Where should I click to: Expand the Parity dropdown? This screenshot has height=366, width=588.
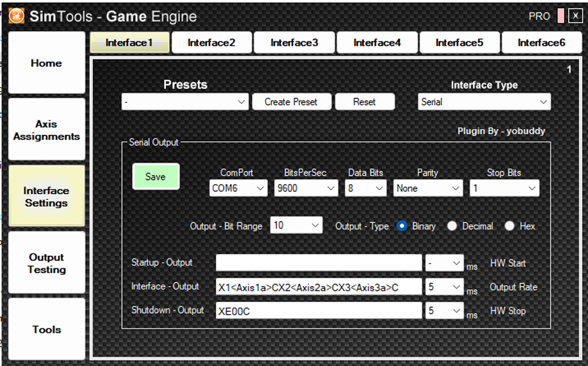pyautogui.click(x=427, y=188)
